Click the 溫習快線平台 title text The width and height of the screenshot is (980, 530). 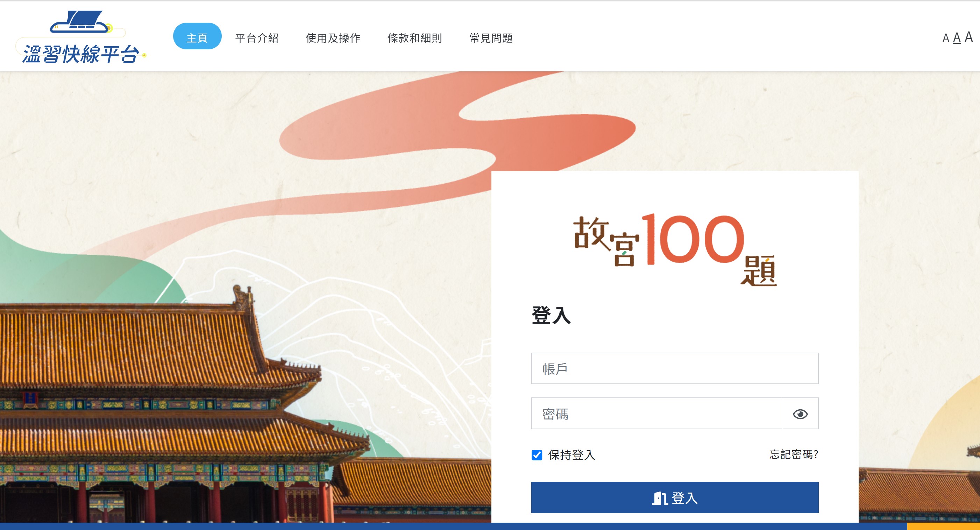click(81, 54)
